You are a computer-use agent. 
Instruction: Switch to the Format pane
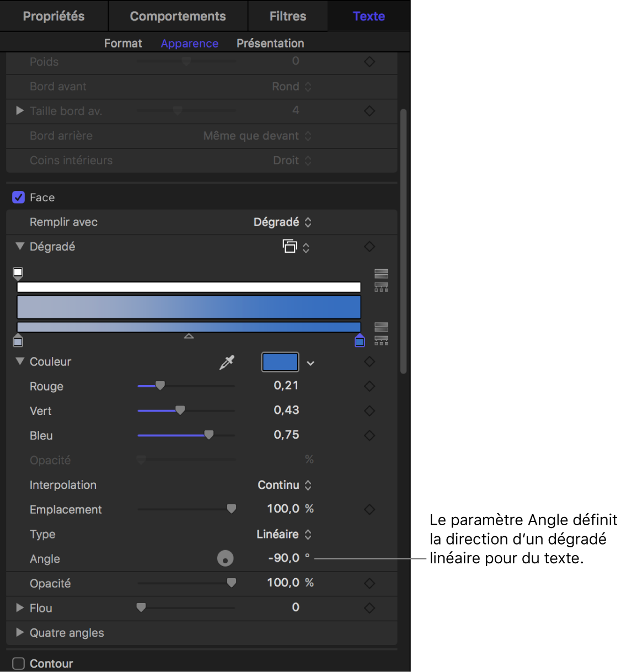(x=123, y=43)
